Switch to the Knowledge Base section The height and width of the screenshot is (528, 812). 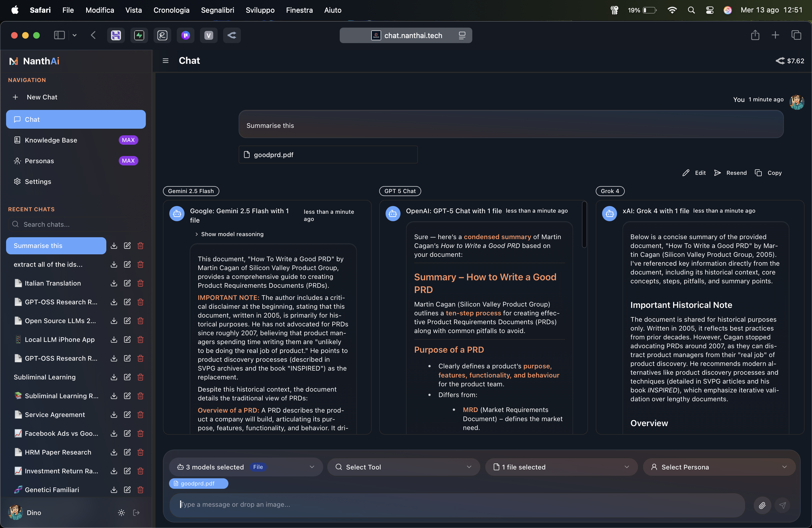coord(51,140)
